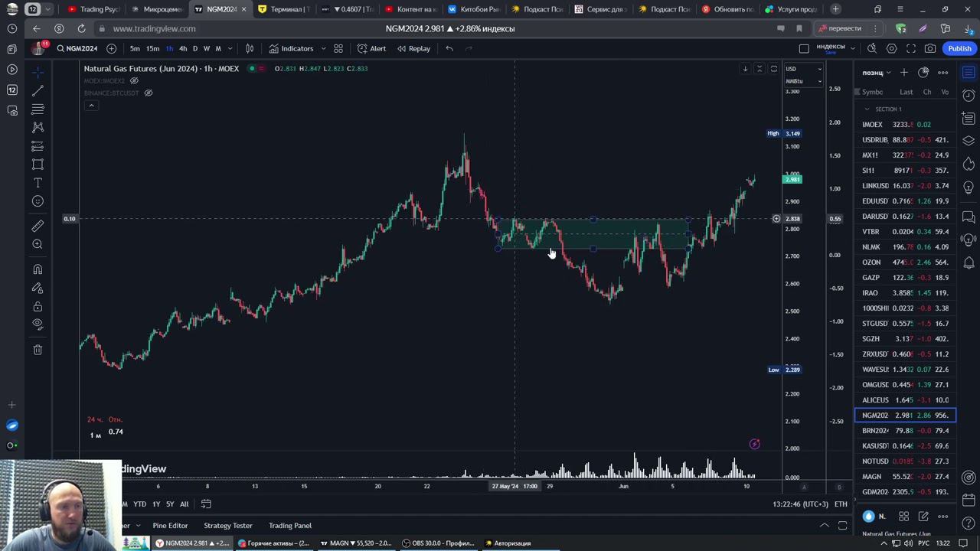
Task: Expand the позиц watchlist dropdown
Action: coord(876,73)
